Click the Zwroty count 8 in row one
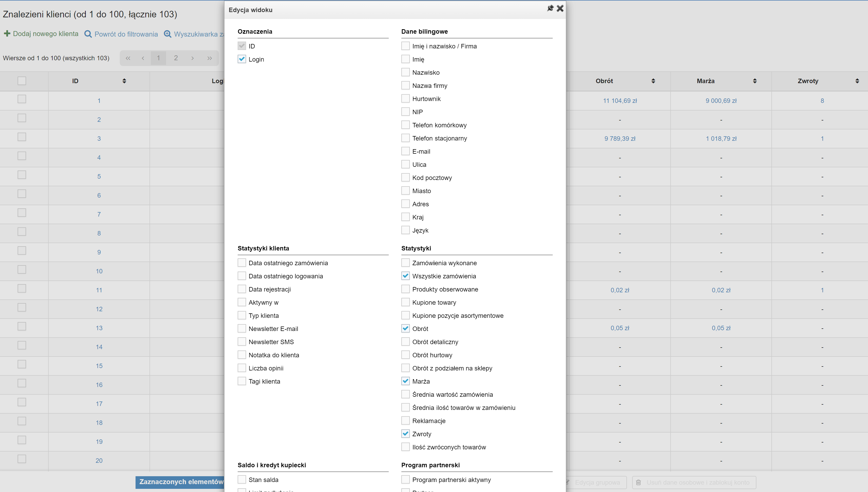Image resolution: width=868 pixels, height=492 pixels. coord(822,101)
